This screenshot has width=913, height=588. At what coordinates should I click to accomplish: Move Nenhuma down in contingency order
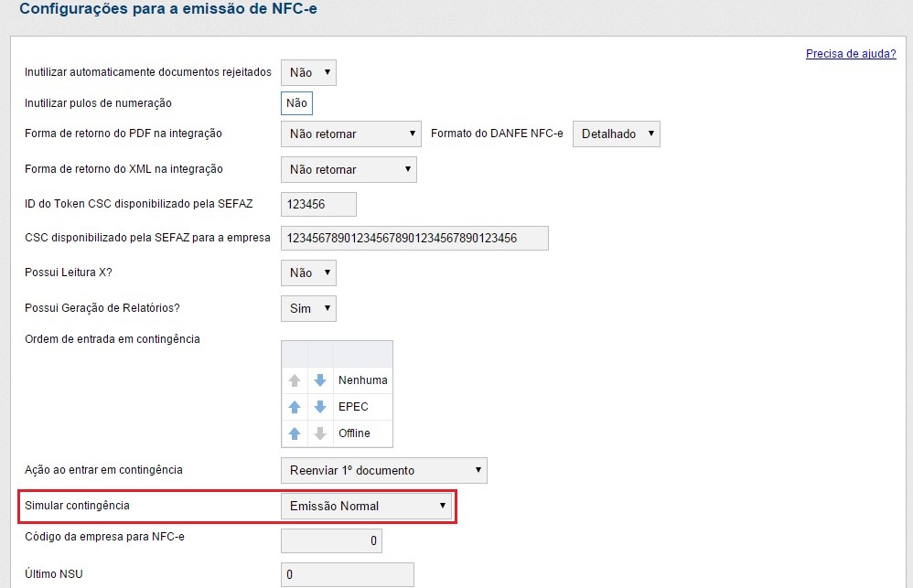pos(320,380)
